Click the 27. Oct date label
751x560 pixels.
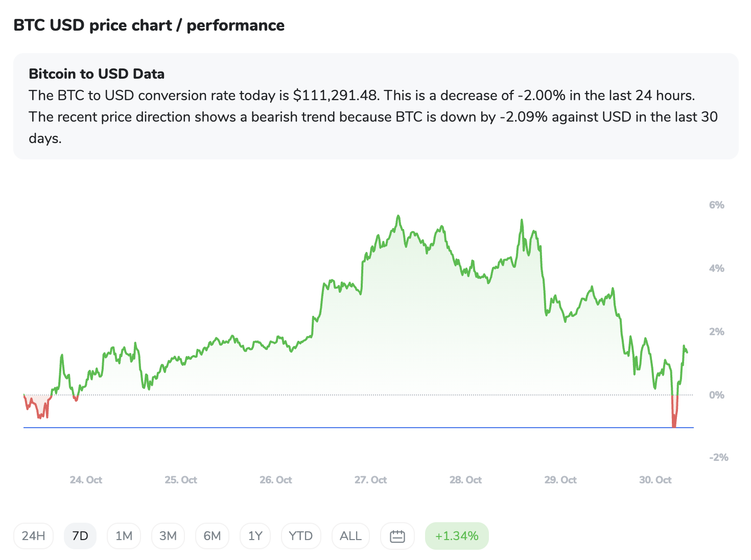(370, 480)
